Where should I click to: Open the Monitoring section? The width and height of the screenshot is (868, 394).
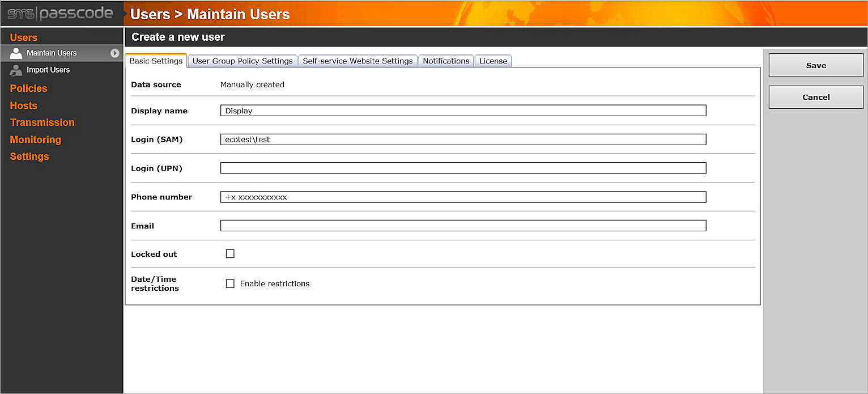[x=35, y=139]
